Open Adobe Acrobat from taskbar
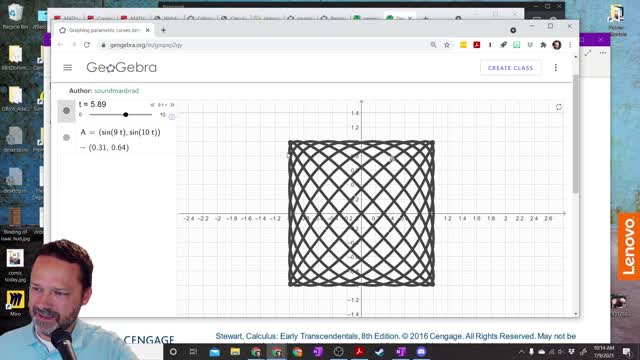 tap(359, 351)
